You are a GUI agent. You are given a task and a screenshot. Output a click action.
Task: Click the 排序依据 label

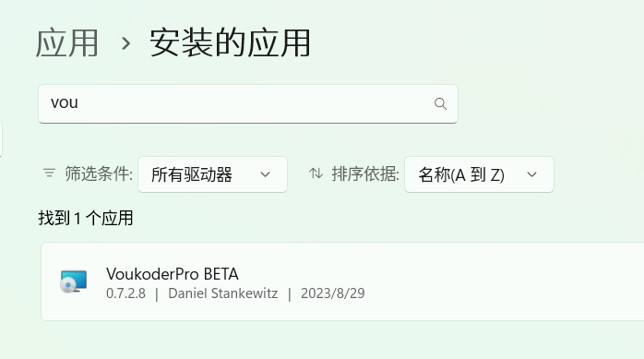365,174
